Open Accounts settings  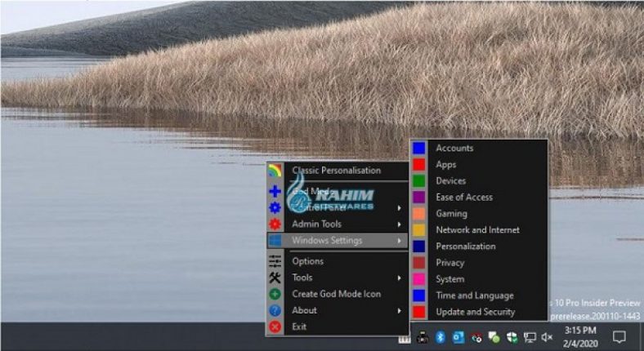(x=479, y=148)
